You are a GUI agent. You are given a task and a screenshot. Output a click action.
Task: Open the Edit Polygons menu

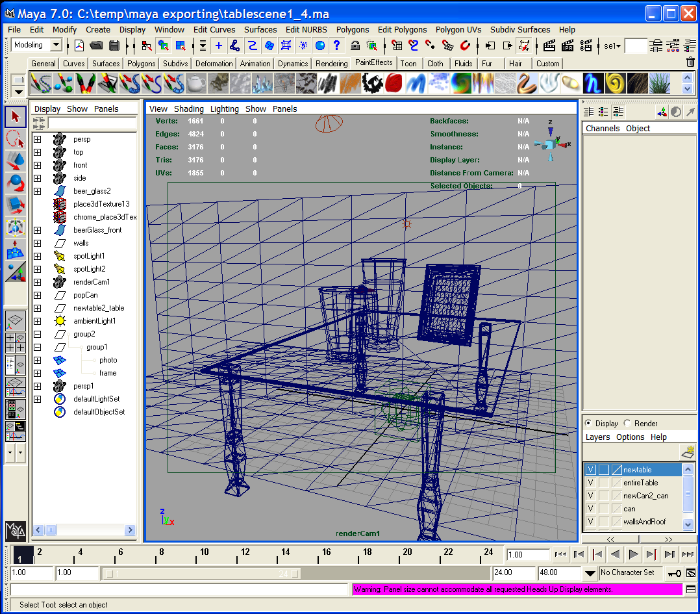point(402,29)
